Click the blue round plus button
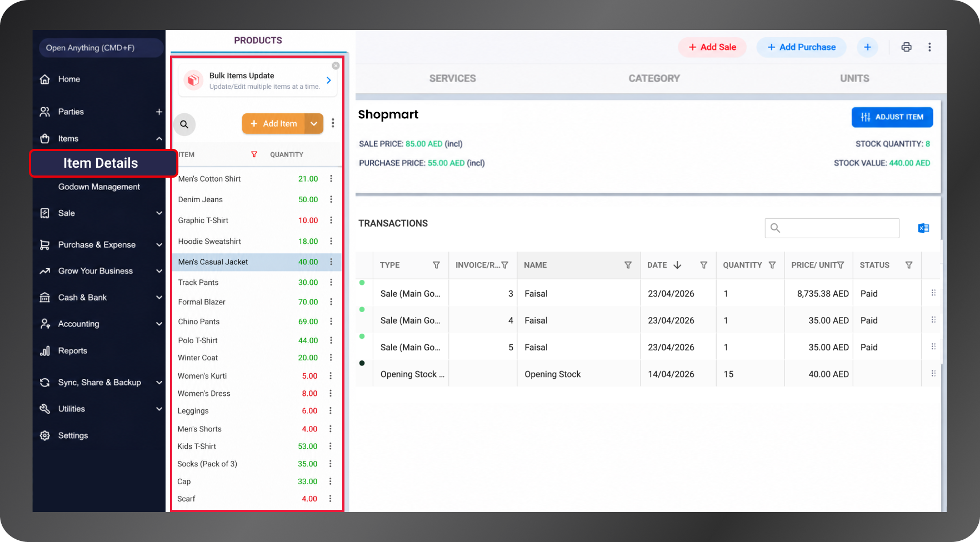This screenshot has width=980, height=542. pos(867,47)
